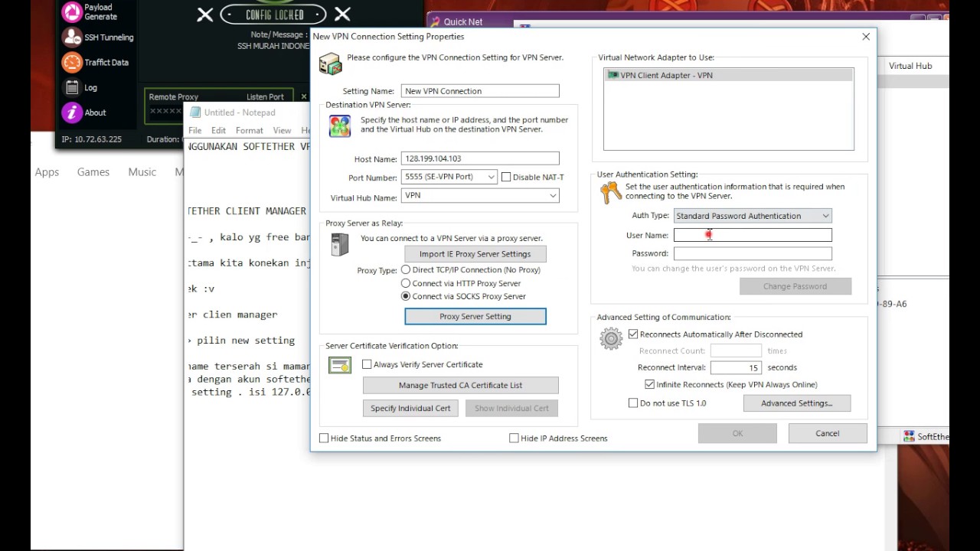Open Notepad Format menu

tap(249, 130)
